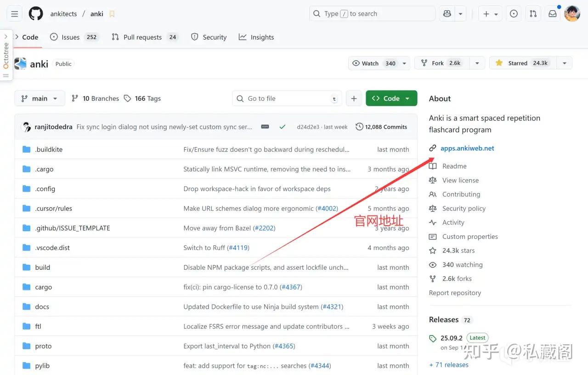Open the docs folder
The height and width of the screenshot is (375, 588).
click(x=42, y=307)
